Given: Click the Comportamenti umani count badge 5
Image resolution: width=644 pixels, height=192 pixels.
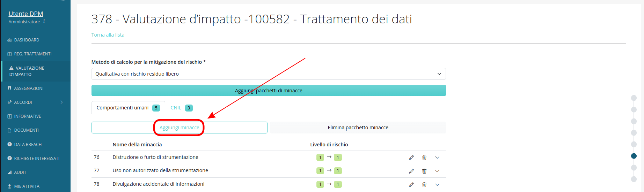Looking at the screenshot, I should (156, 108).
